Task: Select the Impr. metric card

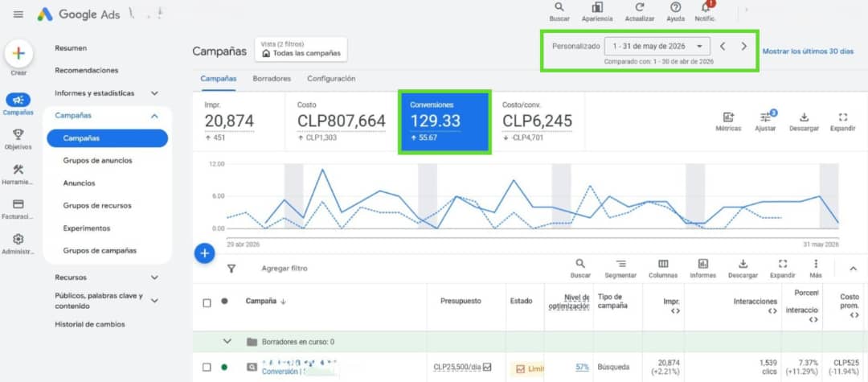Action: pos(240,121)
